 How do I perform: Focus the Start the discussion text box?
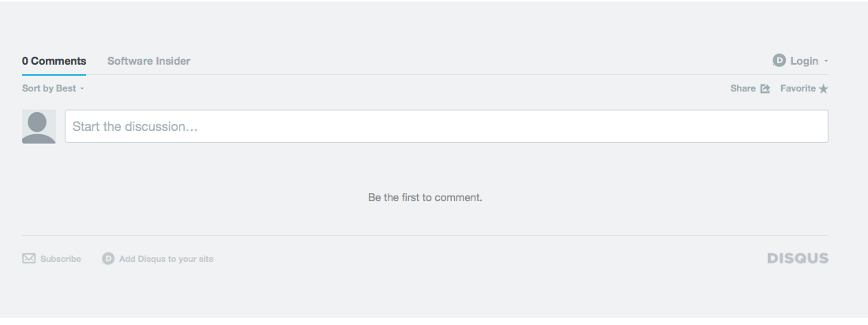tap(446, 126)
